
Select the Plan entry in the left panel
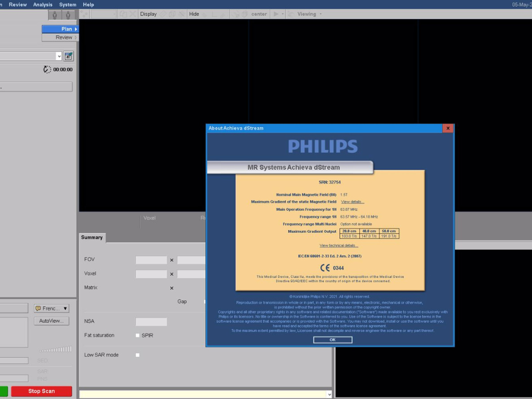point(60,29)
